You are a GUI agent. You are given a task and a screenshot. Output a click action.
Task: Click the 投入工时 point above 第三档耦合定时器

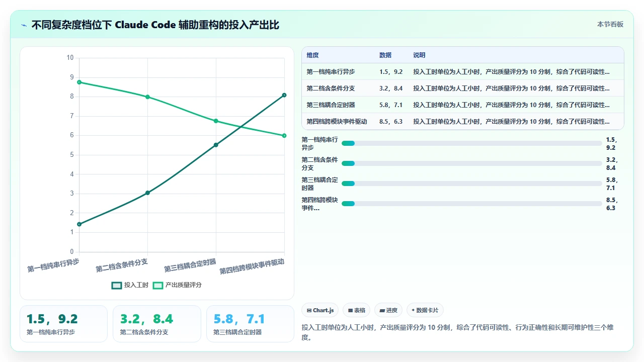pos(216,145)
